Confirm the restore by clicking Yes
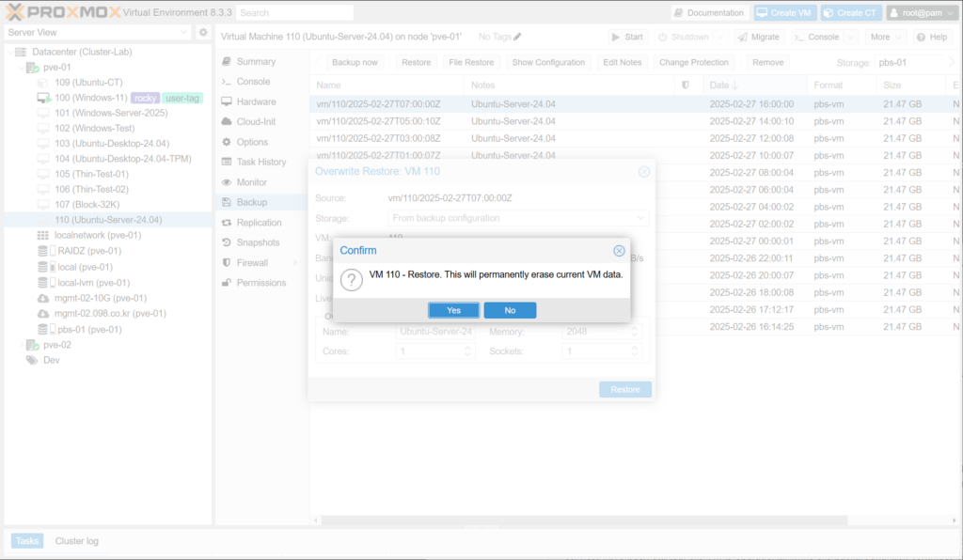The image size is (963, 560). point(453,310)
